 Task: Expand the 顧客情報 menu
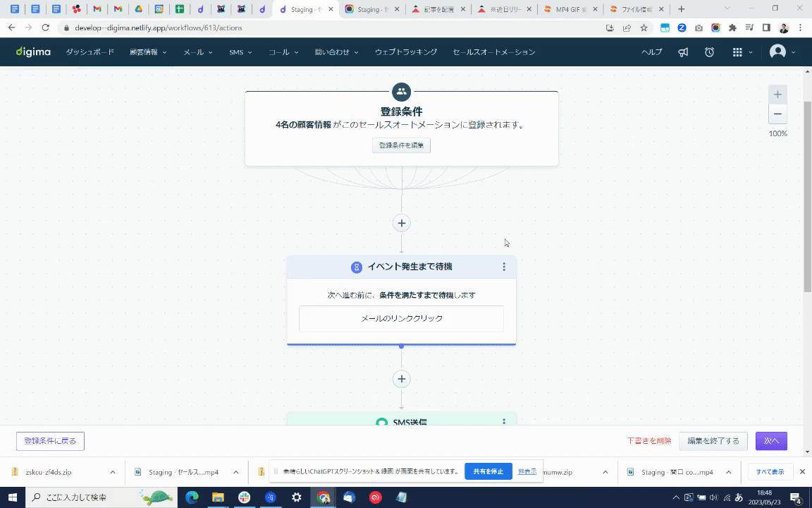point(148,52)
